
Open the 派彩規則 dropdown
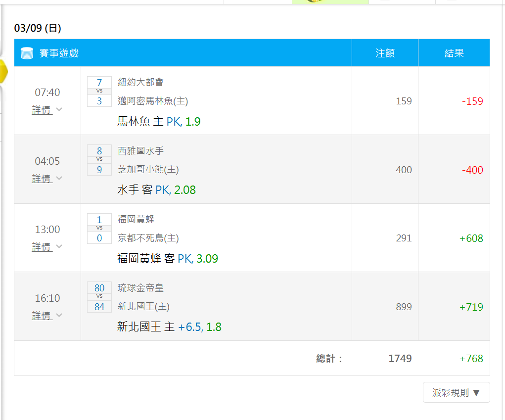[x=456, y=392]
